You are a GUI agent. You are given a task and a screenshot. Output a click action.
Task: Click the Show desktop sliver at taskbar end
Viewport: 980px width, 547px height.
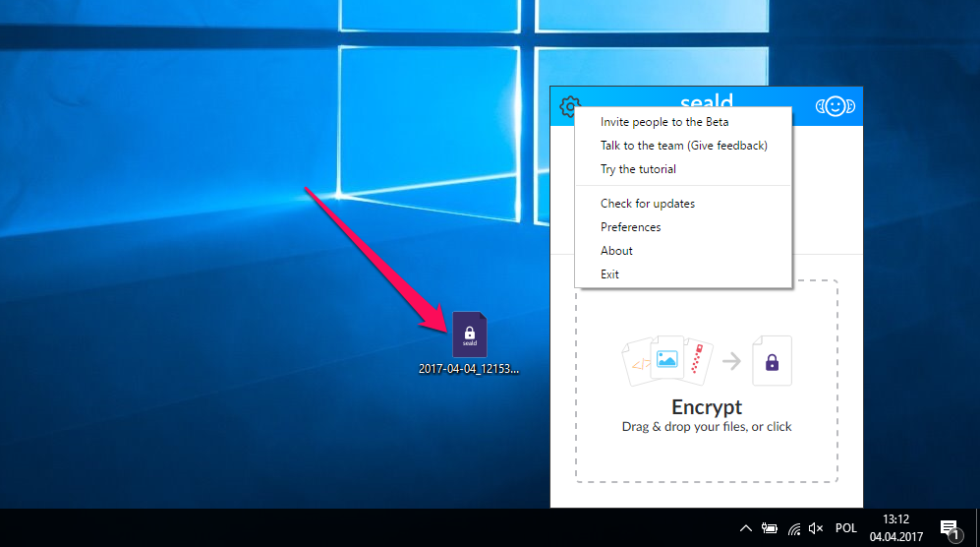977,527
